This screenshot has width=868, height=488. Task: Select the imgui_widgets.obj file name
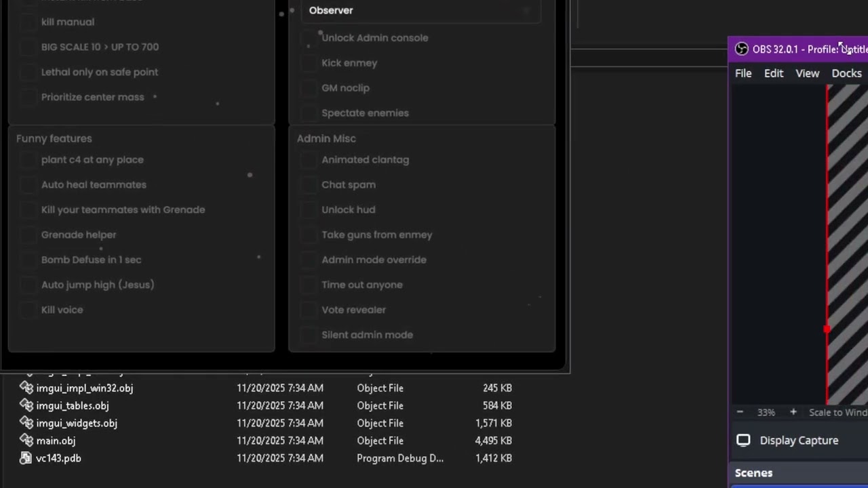(x=77, y=424)
